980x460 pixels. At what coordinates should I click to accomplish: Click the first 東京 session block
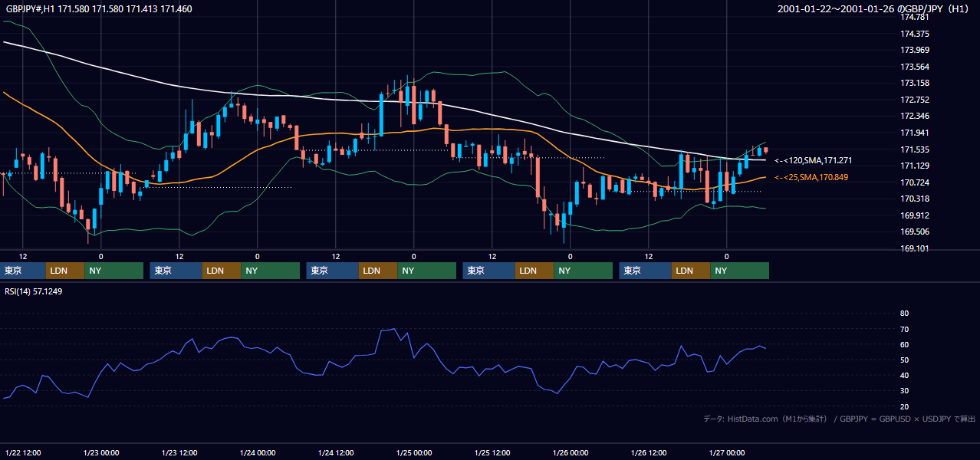[x=23, y=271]
